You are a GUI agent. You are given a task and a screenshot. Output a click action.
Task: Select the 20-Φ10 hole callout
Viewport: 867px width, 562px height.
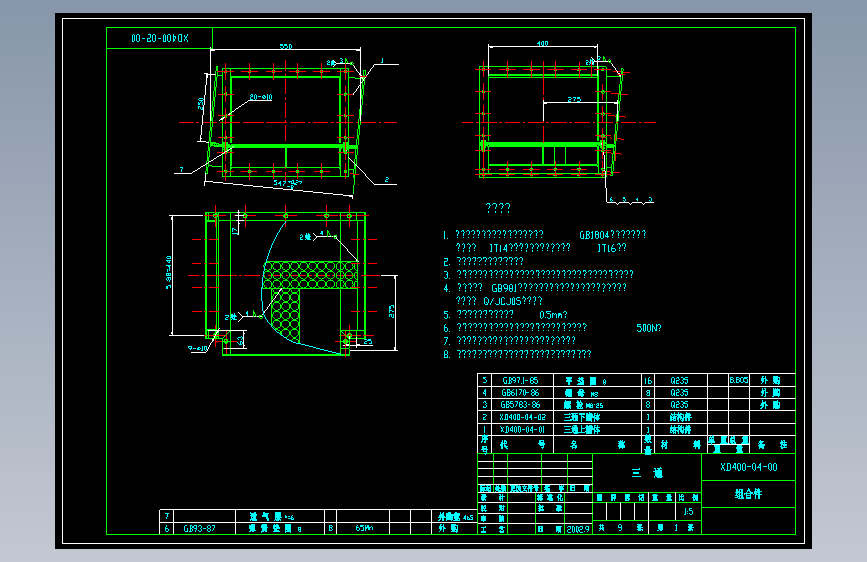point(260,97)
